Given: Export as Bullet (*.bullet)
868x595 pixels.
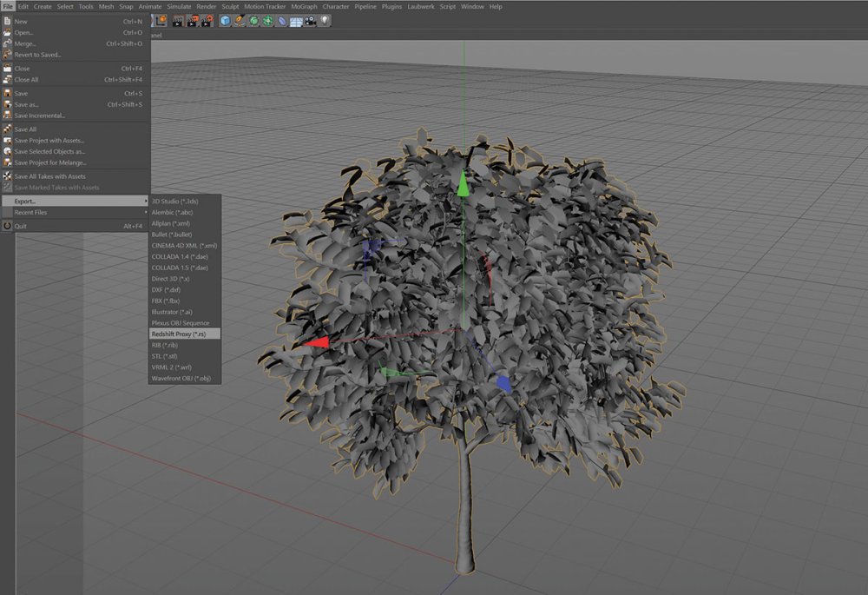Looking at the screenshot, I should pyautogui.click(x=185, y=235).
